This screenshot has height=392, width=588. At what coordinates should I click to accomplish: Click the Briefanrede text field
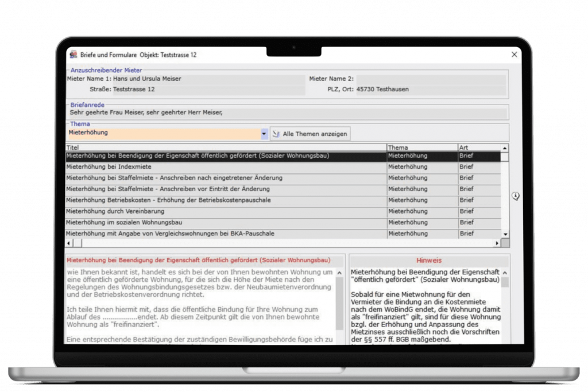288,113
